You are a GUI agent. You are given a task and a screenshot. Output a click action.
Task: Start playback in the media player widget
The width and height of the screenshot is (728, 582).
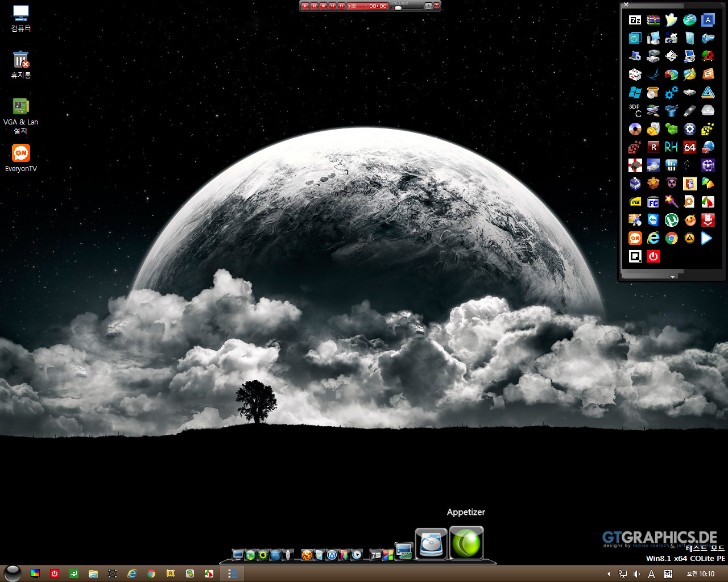tap(305, 6)
